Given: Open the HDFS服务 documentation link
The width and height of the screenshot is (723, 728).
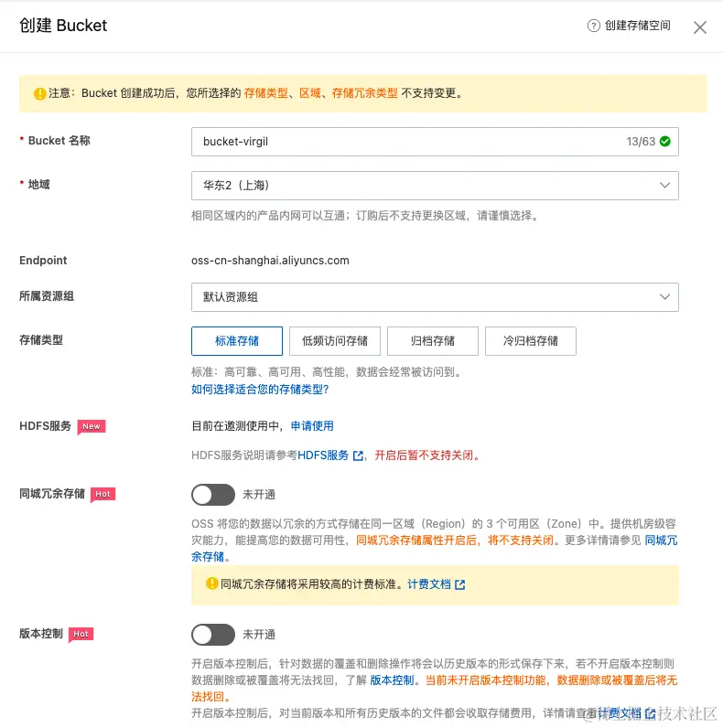Looking at the screenshot, I should tap(323, 455).
